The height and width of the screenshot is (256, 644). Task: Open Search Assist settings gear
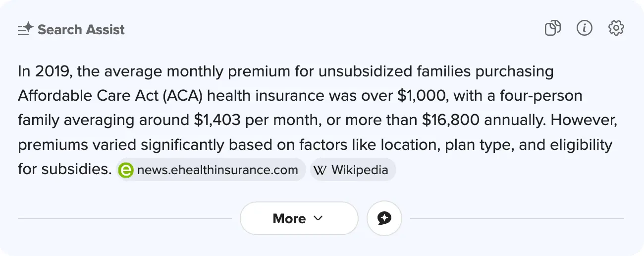click(x=616, y=28)
